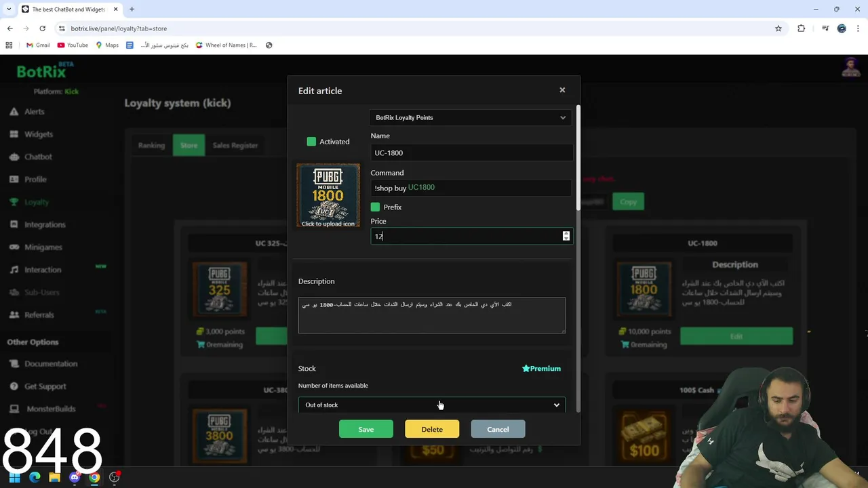Screen dimensions: 868x488
Task: Save the article
Action: [366, 429]
